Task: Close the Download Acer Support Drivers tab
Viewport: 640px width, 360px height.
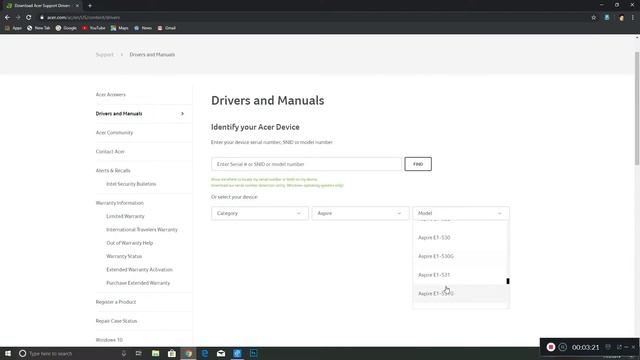Action: (77, 6)
